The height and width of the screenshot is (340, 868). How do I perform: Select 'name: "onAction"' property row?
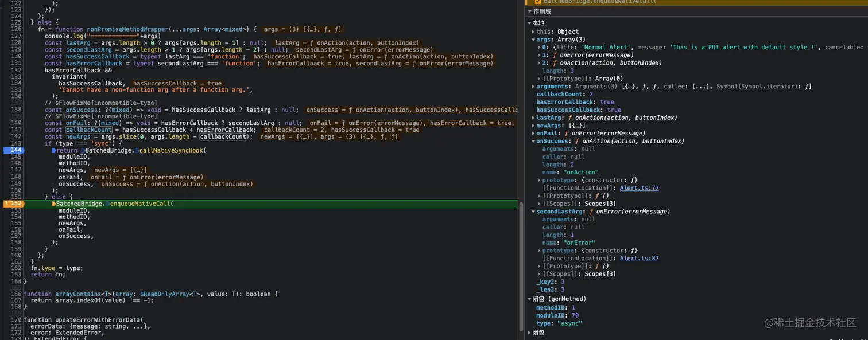pyautogui.click(x=571, y=173)
